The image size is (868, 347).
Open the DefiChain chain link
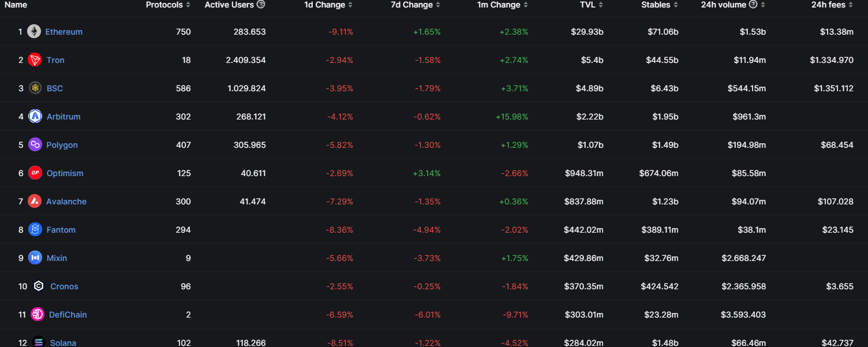pyautogui.click(x=68, y=315)
